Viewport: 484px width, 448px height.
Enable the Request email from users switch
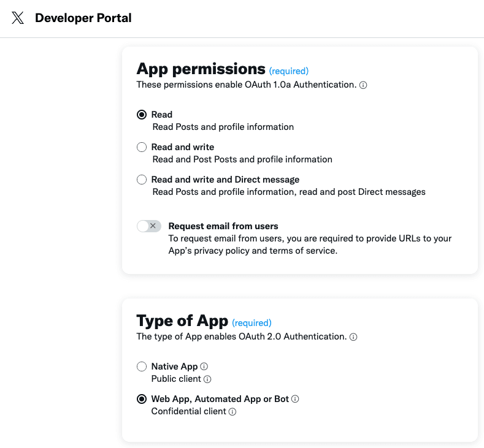click(148, 226)
